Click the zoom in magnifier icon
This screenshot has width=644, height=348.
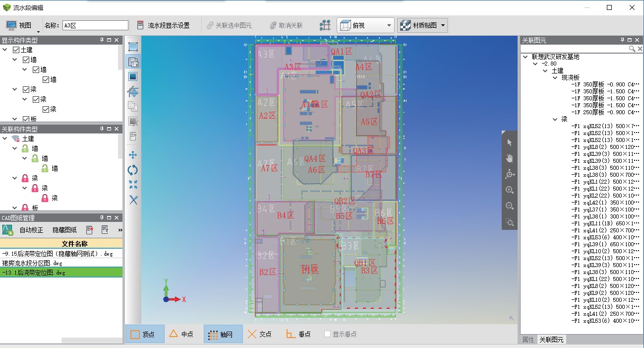tap(509, 190)
